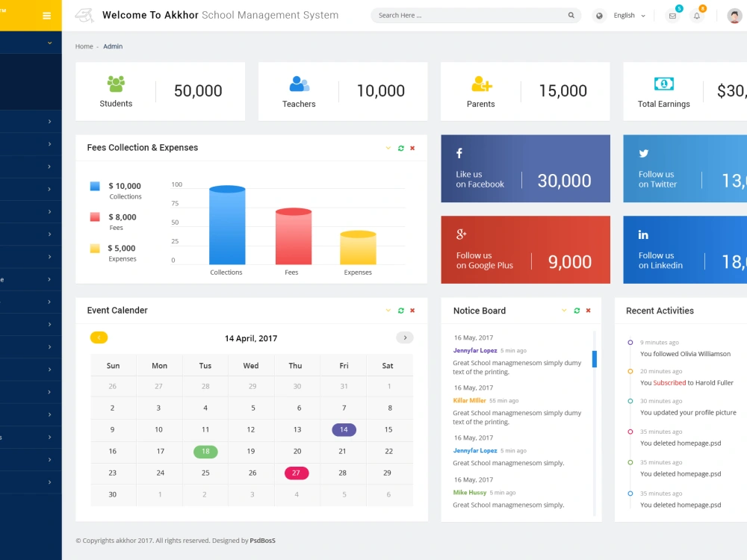Collapse the Fees Collection panel

click(x=388, y=148)
